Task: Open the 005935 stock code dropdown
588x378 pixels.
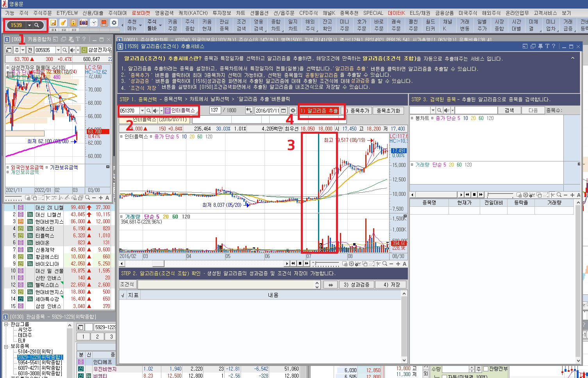Action: point(58,50)
